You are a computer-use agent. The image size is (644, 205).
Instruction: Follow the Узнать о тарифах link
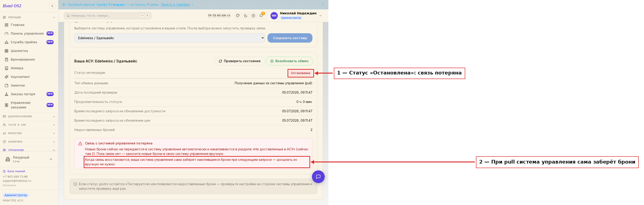tap(175, 5)
